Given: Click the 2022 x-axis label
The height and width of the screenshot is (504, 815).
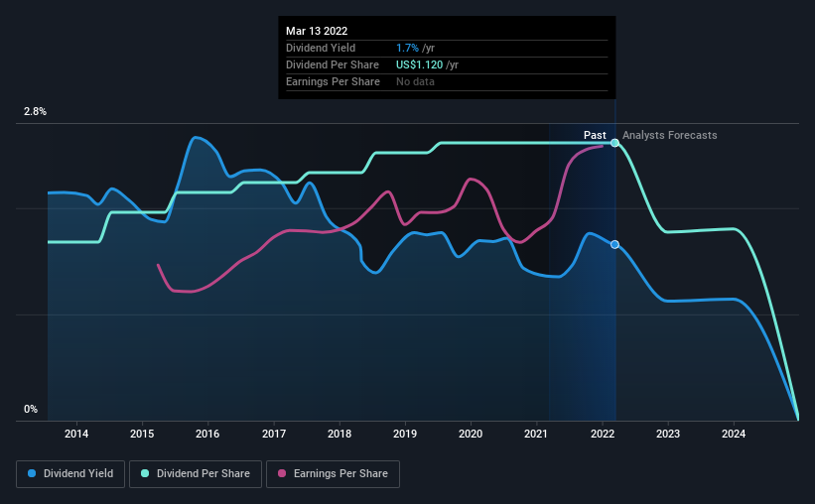Looking at the screenshot, I should 603,434.
